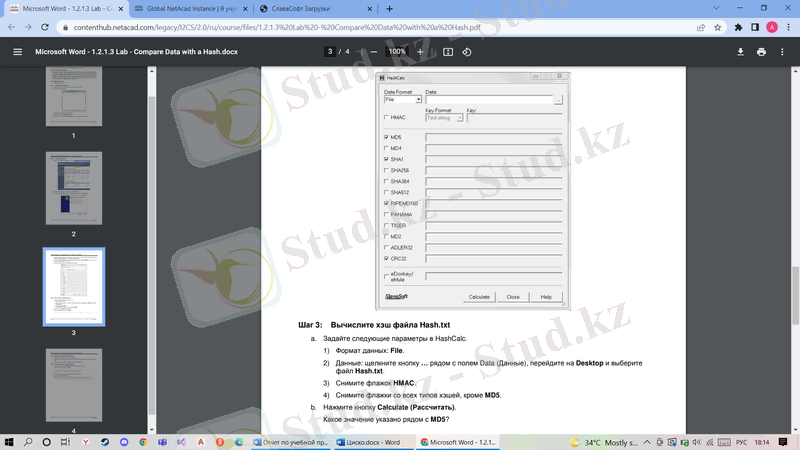This screenshot has height=450, width=800.
Task: Click the page number input field
Action: tap(330, 51)
